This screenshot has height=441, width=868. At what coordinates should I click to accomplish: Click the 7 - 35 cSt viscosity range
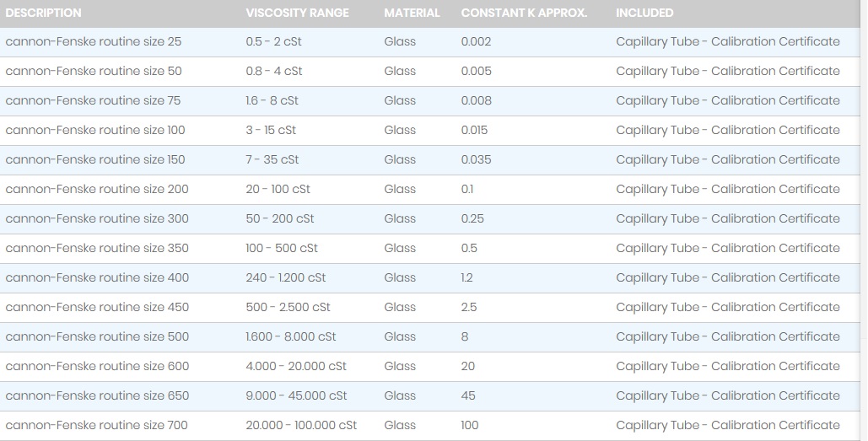click(274, 160)
